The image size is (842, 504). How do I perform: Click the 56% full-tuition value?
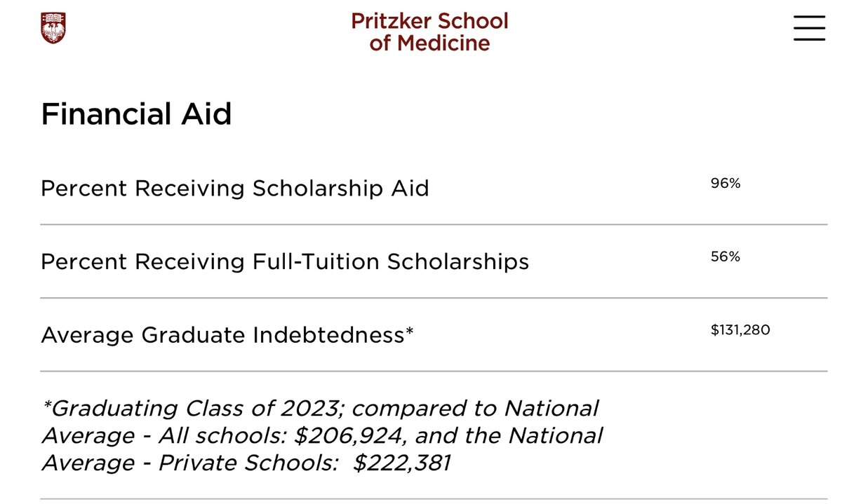tap(726, 257)
